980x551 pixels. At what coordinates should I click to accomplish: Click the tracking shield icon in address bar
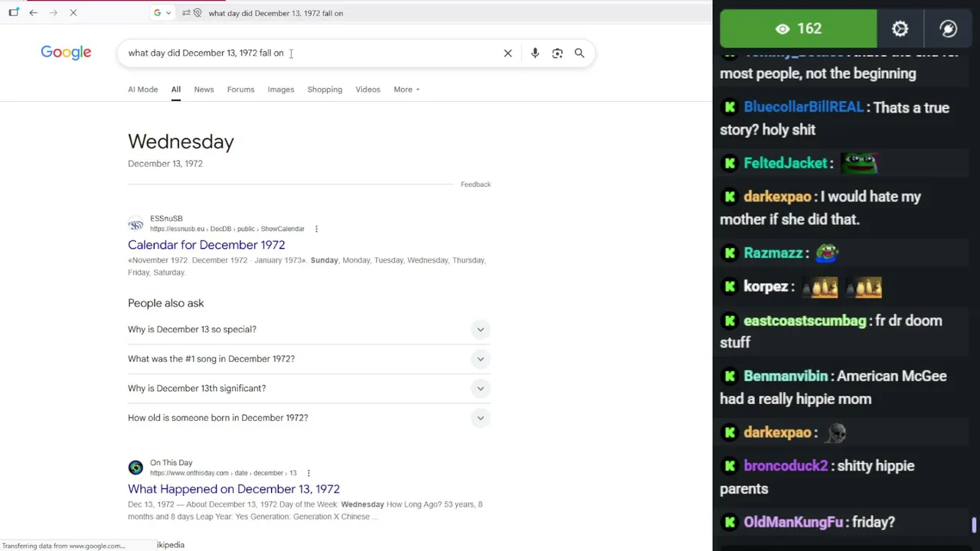(198, 13)
